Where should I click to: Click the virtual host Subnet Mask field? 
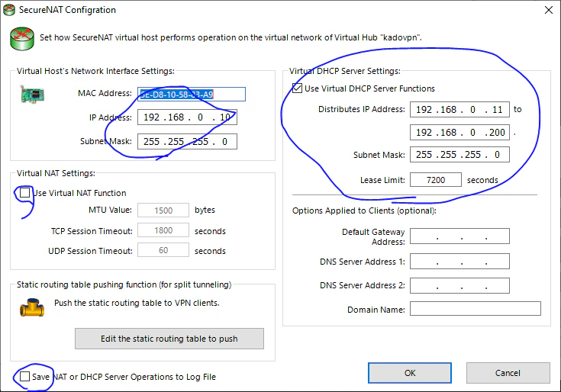tap(187, 142)
